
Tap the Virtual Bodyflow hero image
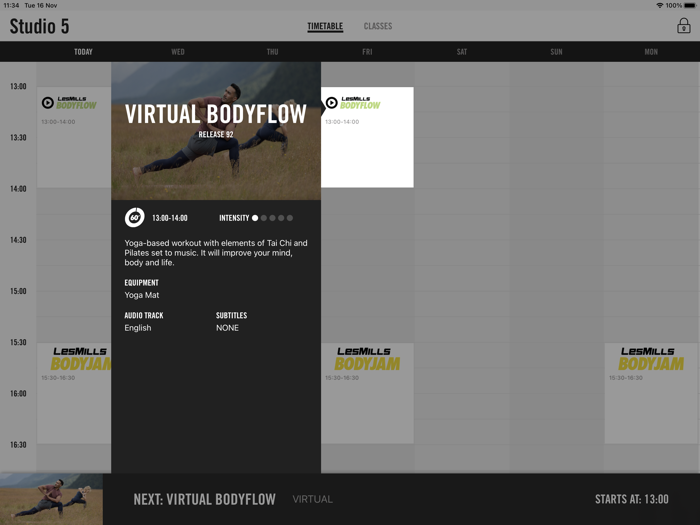pos(216,131)
